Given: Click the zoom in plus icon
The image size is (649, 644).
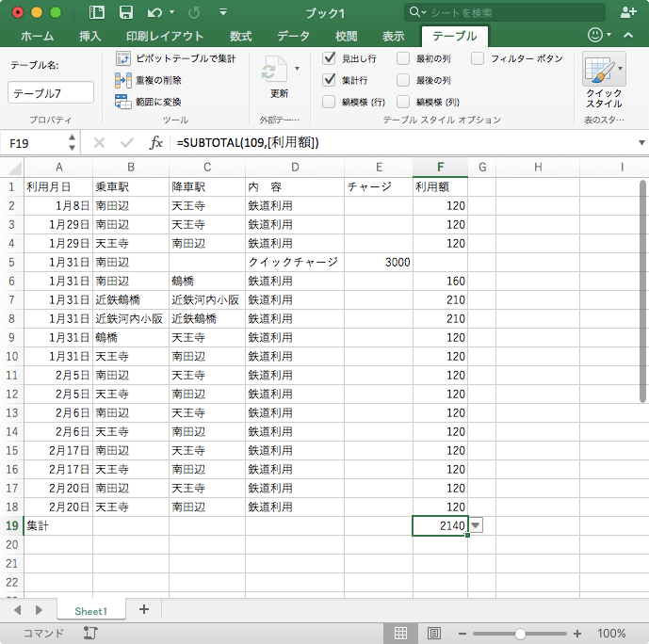Looking at the screenshot, I should 577,634.
